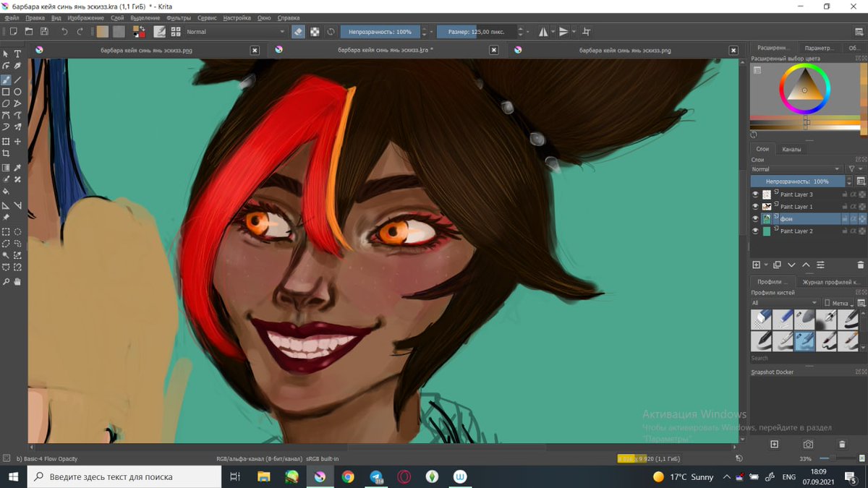Redo the last action

[x=80, y=32]
